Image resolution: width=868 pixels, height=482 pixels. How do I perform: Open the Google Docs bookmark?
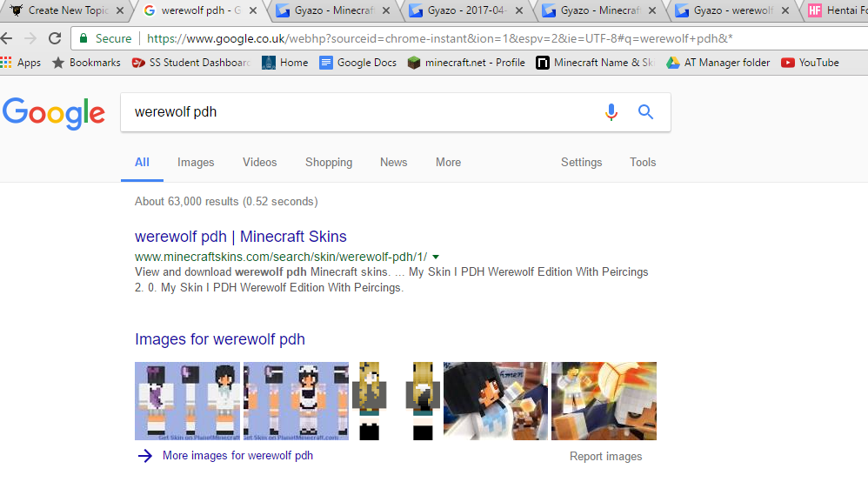(x=358, y=63)
